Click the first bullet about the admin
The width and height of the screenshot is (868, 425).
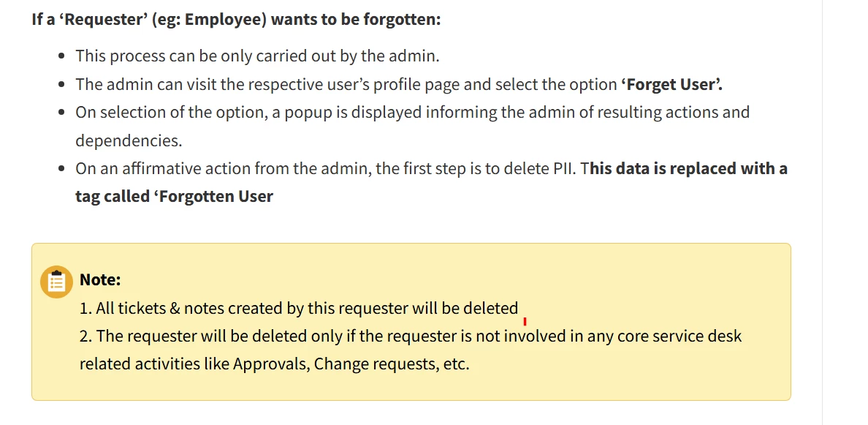(257, 56)
